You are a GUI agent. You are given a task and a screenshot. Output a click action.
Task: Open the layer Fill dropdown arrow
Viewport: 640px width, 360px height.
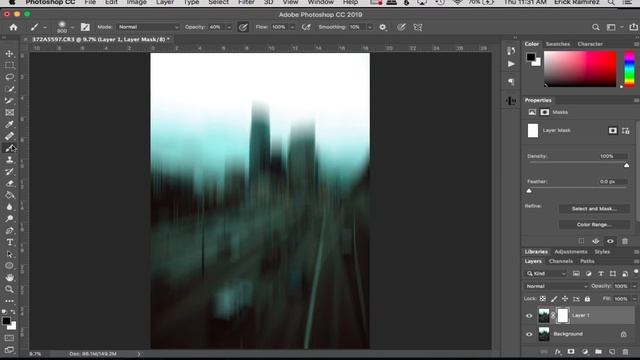pyautogui.click(x=634, y=299)
